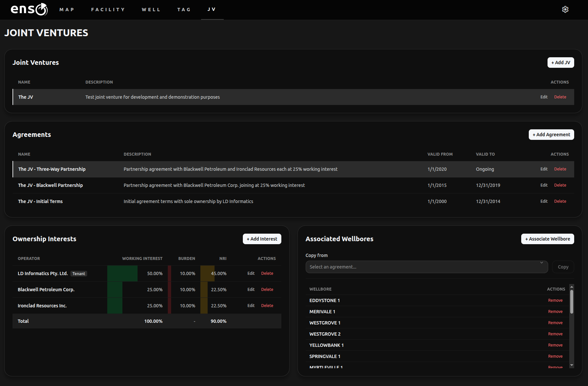Open the settings gear icon

click(x=565, y=10)
